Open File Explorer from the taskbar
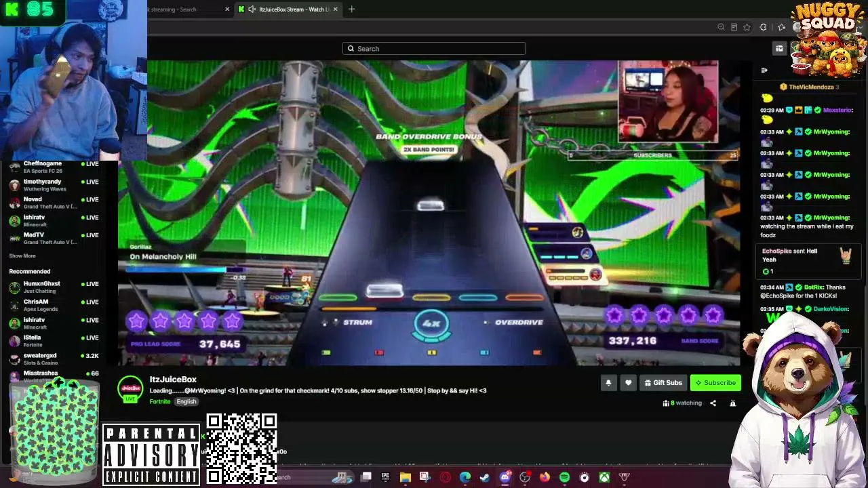The image size is (868, 488). 405,477
